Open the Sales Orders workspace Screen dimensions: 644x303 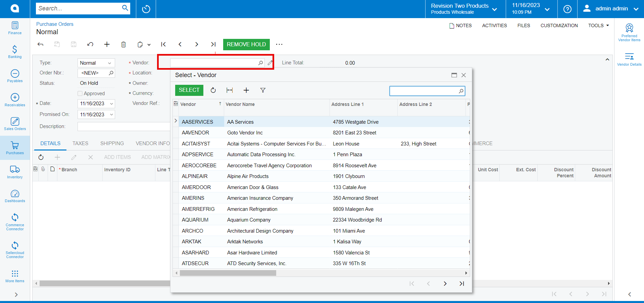tap(15, 124)
